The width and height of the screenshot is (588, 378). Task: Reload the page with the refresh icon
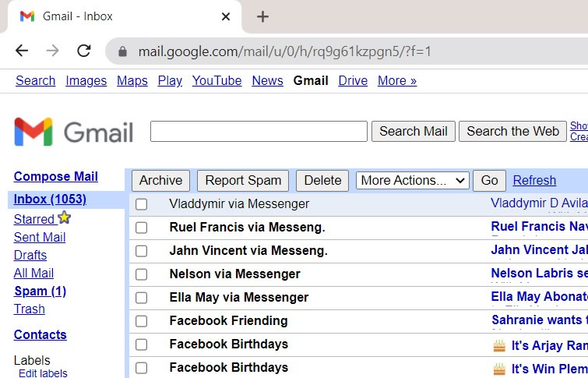83,51
